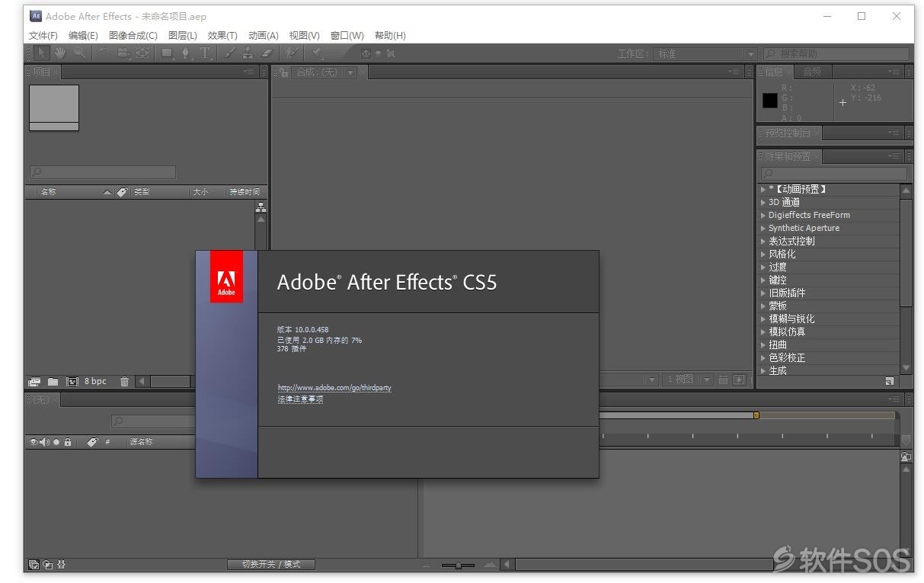Click the new animation preset icon in Effects panel
Screen dimensions: 924x583
[x=889, y=381]
